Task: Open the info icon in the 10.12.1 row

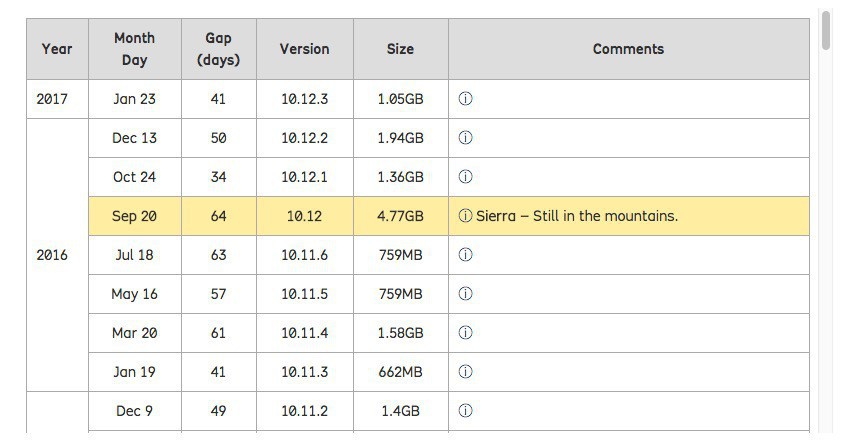Action: (465, 177)
